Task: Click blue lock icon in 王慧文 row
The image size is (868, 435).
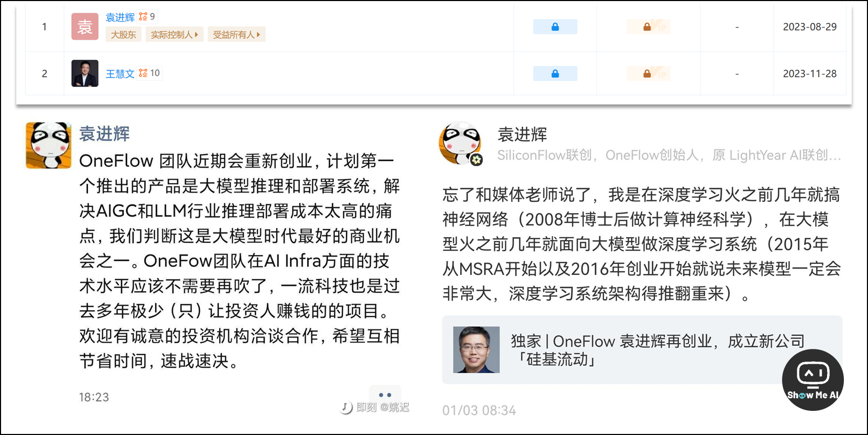Action: 555,73
